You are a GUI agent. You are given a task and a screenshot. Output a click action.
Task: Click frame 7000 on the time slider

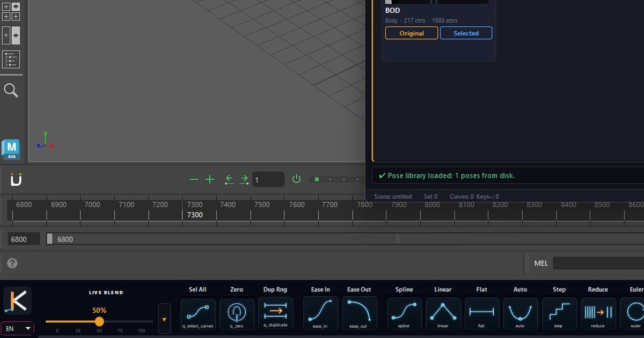click(92, 205)
